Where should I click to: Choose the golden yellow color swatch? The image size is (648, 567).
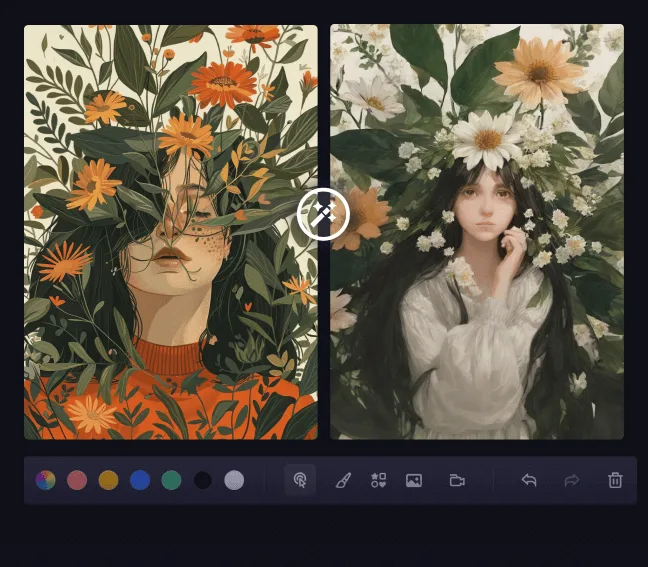coord(108,480)
